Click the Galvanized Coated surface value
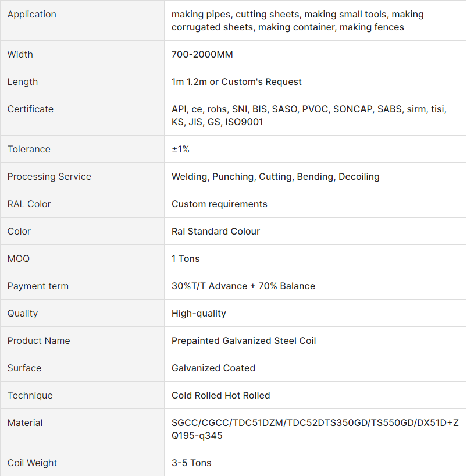467x476 pixels. click(213, 368)
